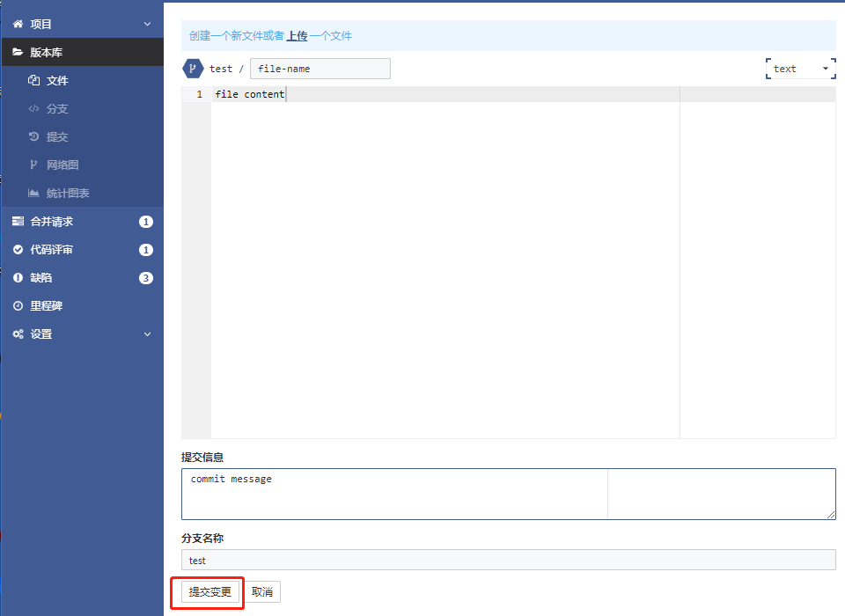
Task: Click the branch icon beside 网络图
Action: coord(34,165)
